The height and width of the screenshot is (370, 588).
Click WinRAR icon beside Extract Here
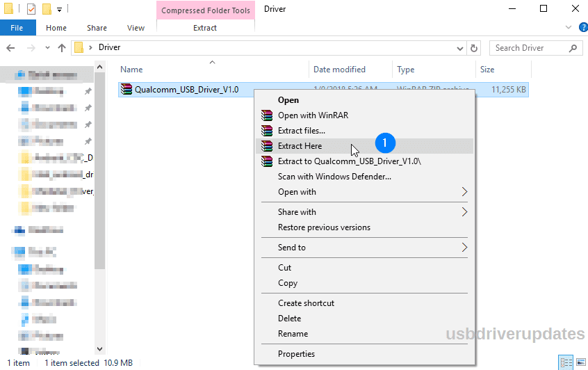[267, 146]
